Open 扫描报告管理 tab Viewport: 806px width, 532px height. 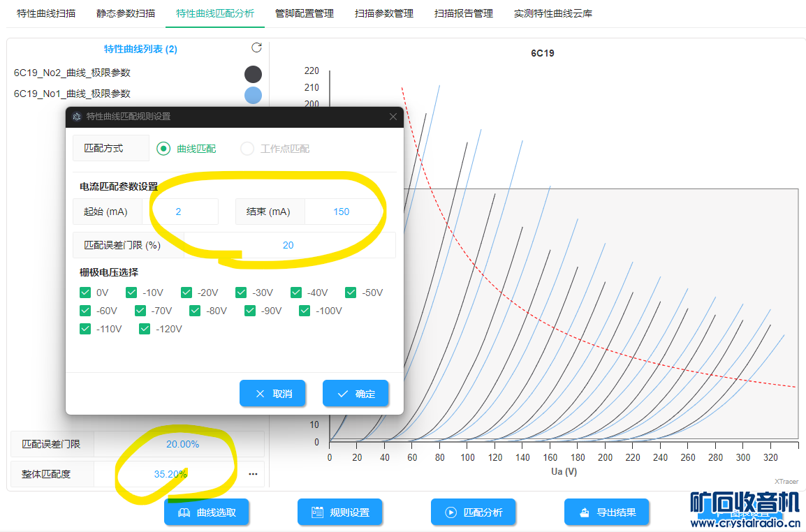tap(464, 13)
